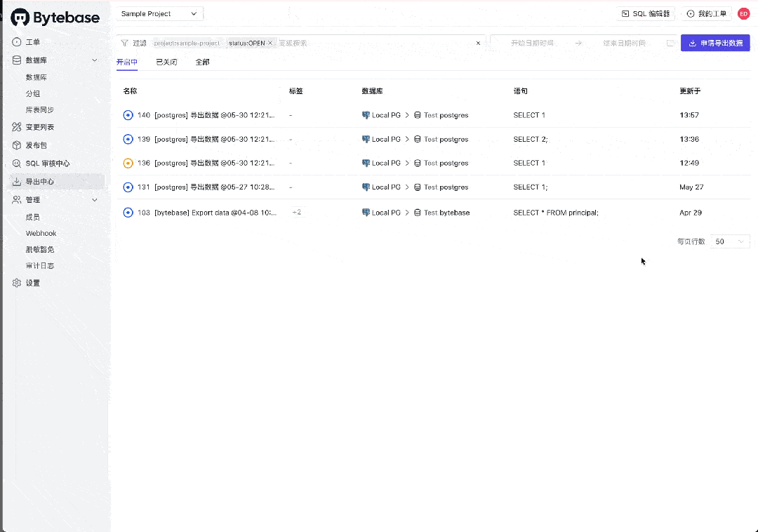Click the calendar icon in date range
The height and width of the screenshot is (532, 758).
[x=670, y=43]
